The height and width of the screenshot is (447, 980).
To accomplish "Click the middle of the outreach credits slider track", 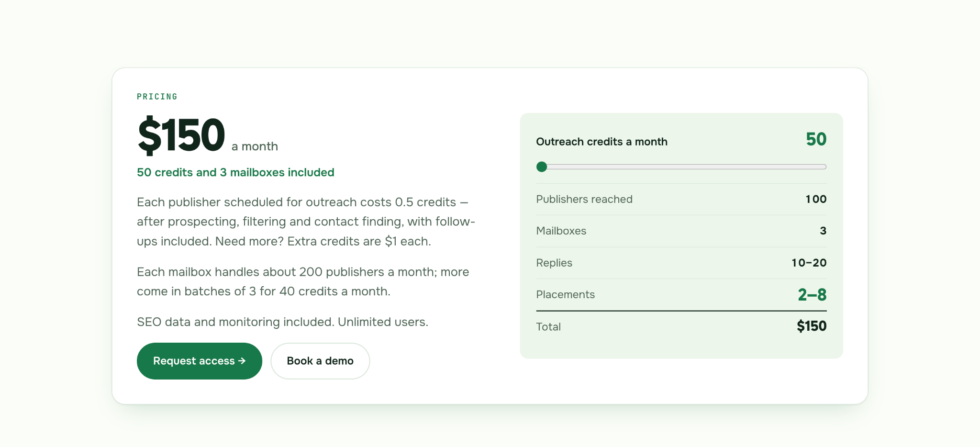I will click(x=681, y=167).
